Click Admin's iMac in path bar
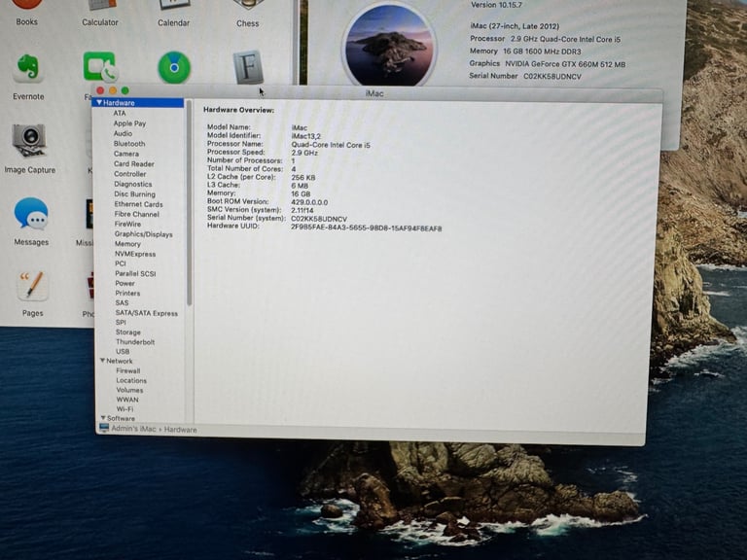747x560 pixels. tap(133, 429)
